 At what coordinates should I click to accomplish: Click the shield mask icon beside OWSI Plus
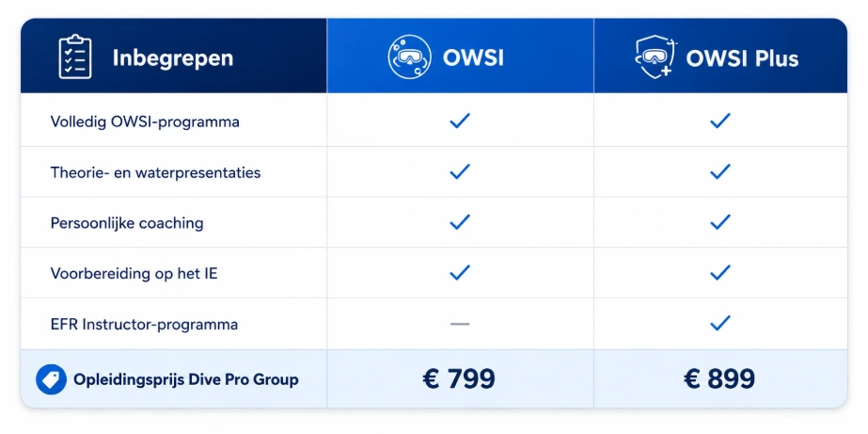[x=656, y=56]
